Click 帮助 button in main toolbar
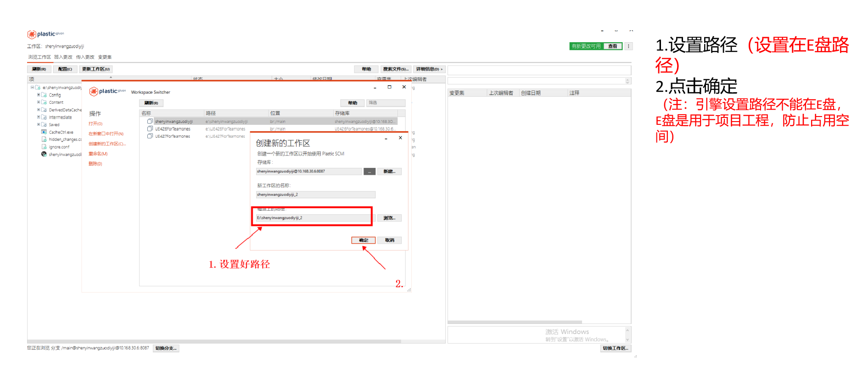 click(x=366, y=69)
